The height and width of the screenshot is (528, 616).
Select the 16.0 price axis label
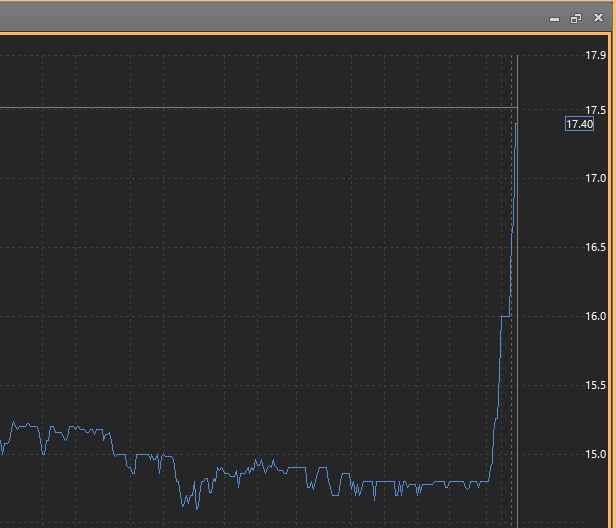point(596,316)
